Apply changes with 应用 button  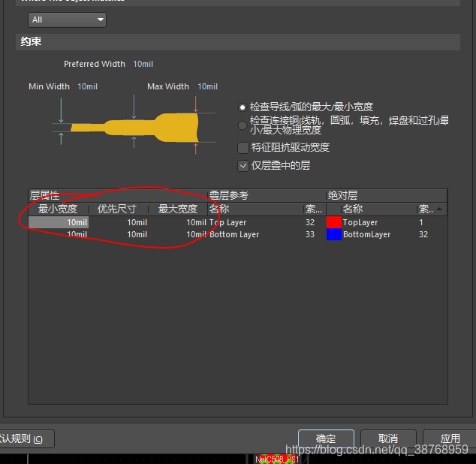pos(450,438)
